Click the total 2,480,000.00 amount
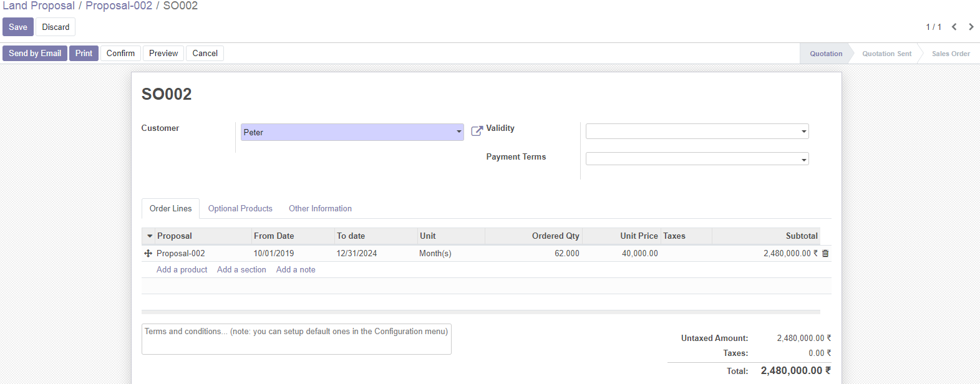The height and width of the screenshot is (384, 980). tap(796, 370)
